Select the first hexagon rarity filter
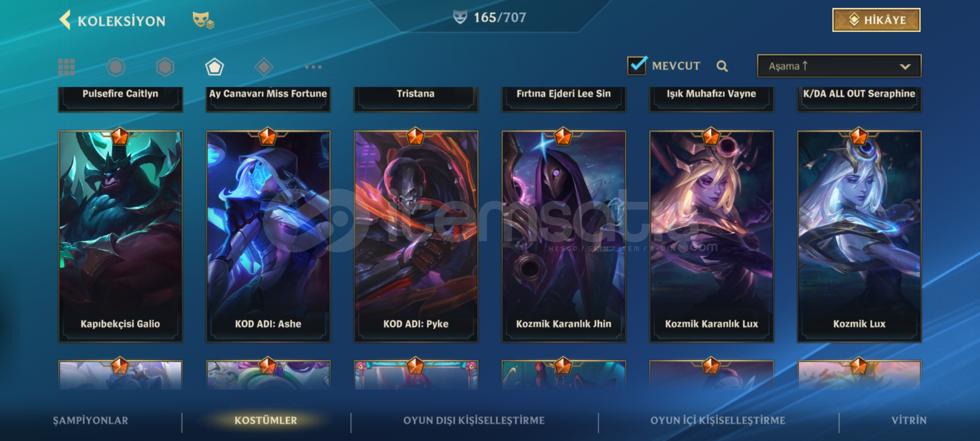 point(116,67)
